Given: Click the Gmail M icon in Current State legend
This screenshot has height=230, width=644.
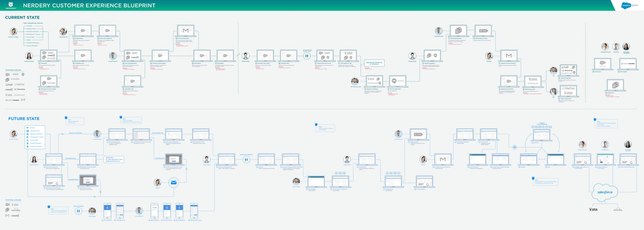Looking at the screenshot, I should coord(23,100).
